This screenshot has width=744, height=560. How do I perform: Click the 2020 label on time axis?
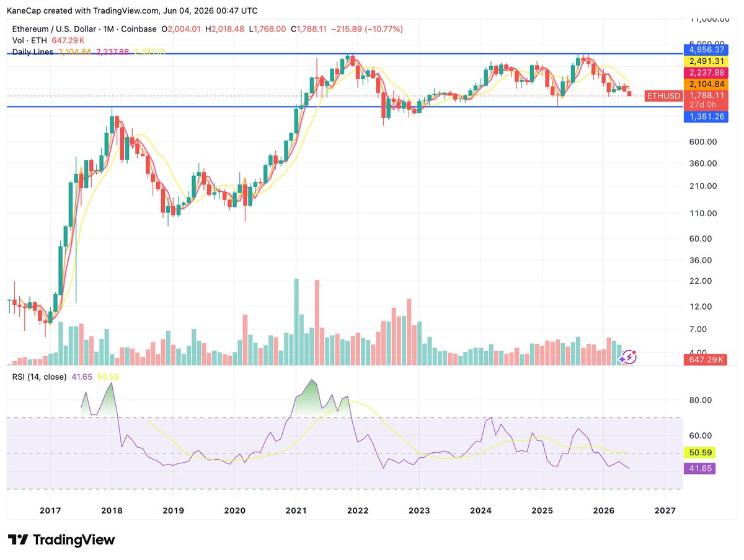point(234,510)
